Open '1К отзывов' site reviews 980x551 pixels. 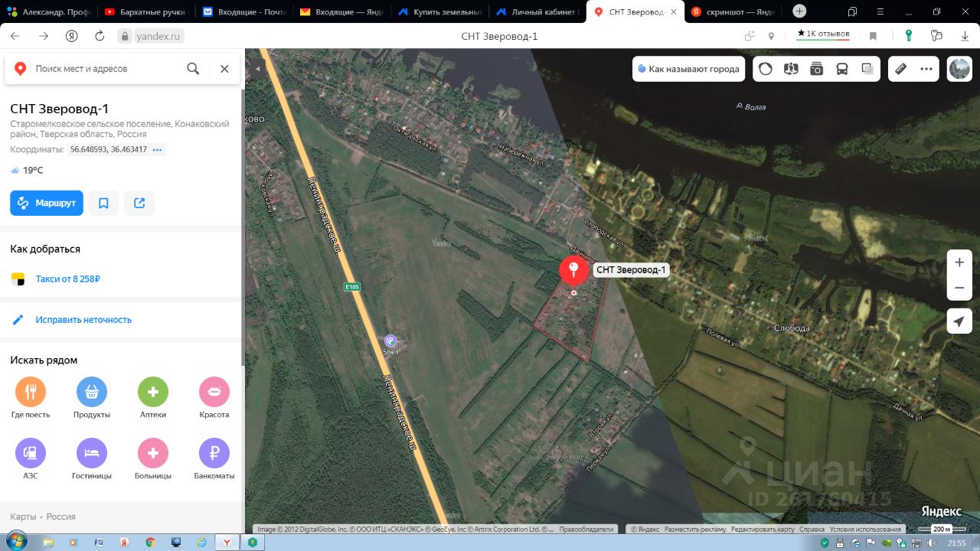coord(823,34)
